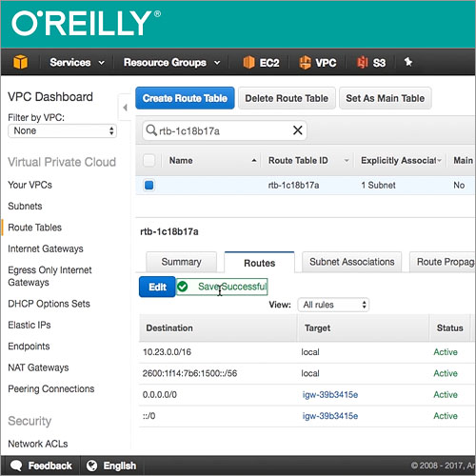The image size is (476, 476).
Task: Go to Endpoints in the sidebar
Action: pos(29,347)
